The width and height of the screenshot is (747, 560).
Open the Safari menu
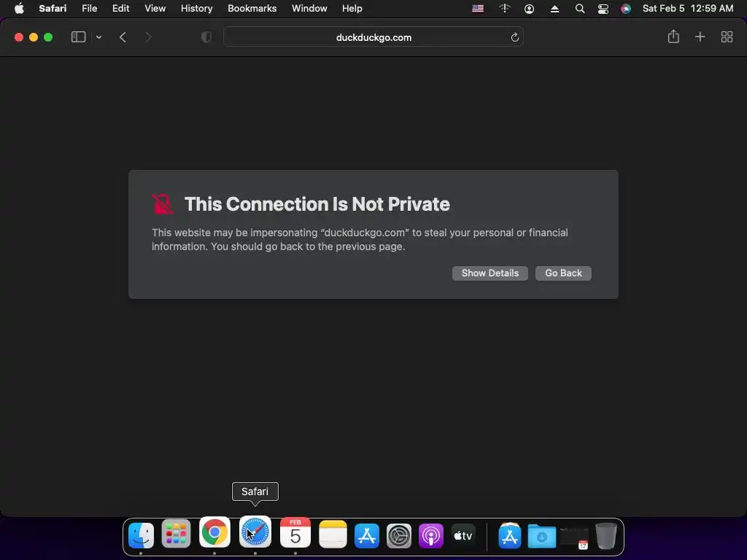(x=53, y=9)
